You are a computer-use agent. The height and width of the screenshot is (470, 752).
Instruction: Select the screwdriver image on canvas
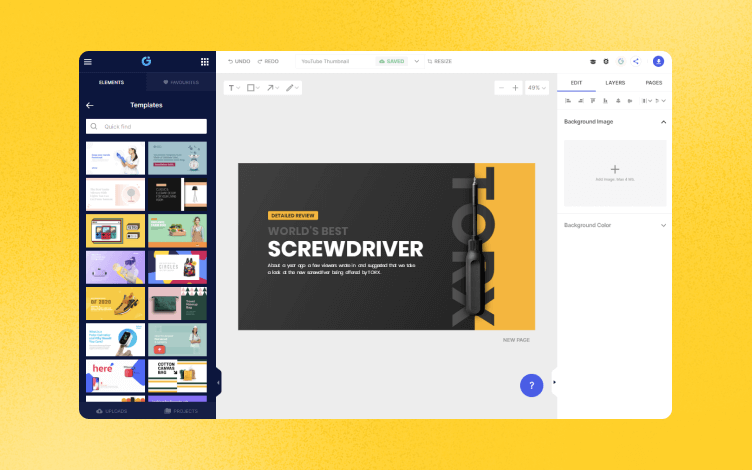[x=475, y=247]
